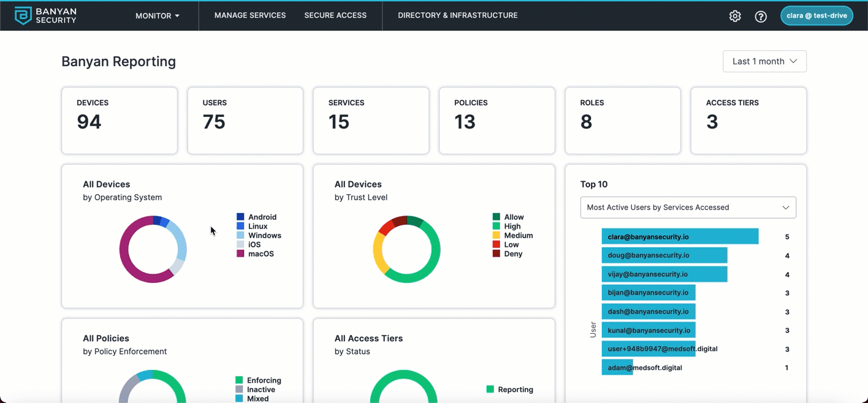Expand the Monitor menu dropdown
This screenshot has height=403, width=868.
point(158,16)
